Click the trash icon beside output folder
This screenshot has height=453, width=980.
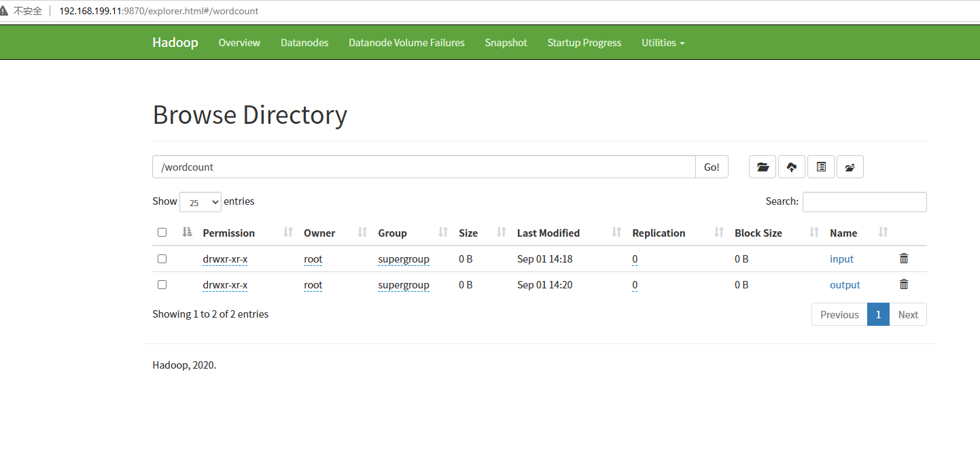[903, 284]
